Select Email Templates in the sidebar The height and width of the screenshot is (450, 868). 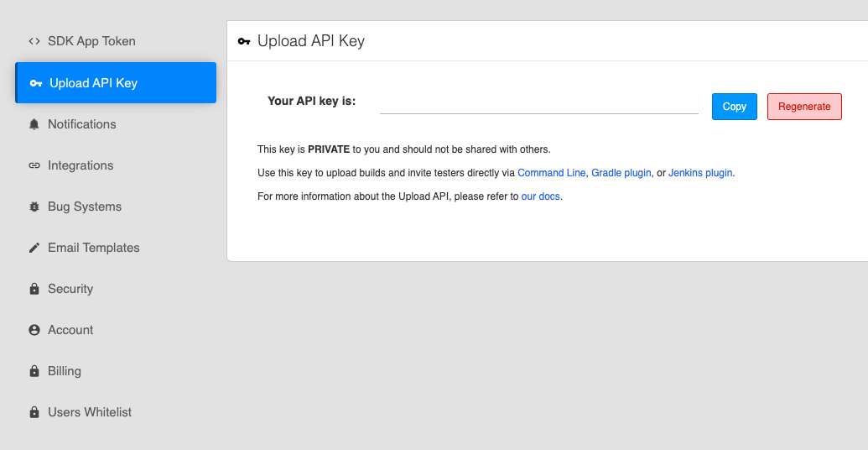point(94,248)
